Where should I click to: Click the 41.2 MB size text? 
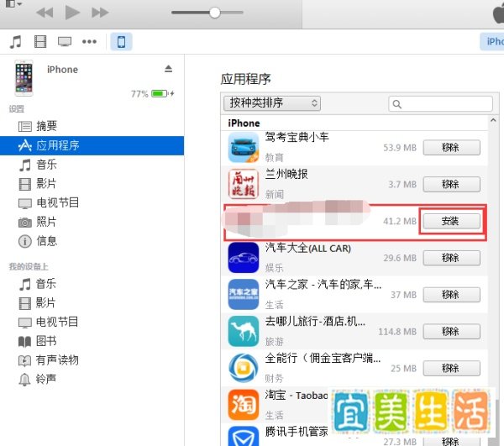400,221
